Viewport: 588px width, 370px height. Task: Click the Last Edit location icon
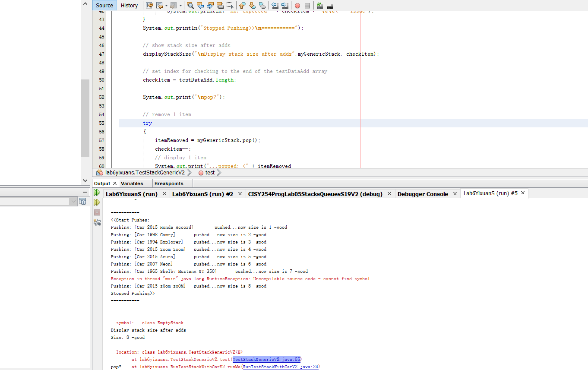pos(149,6)
